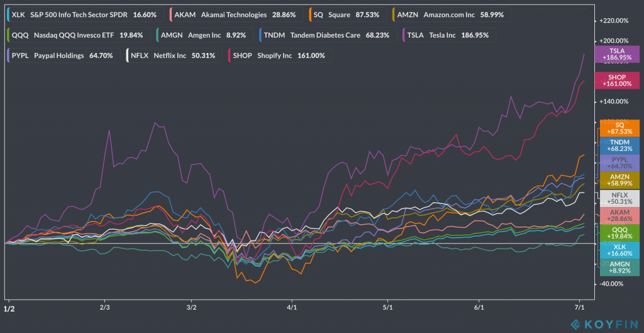This screenshot has height=333, width=644.
Task: Click the PYPL Paypal Holdings legend entry
Action: pos(62,55)
